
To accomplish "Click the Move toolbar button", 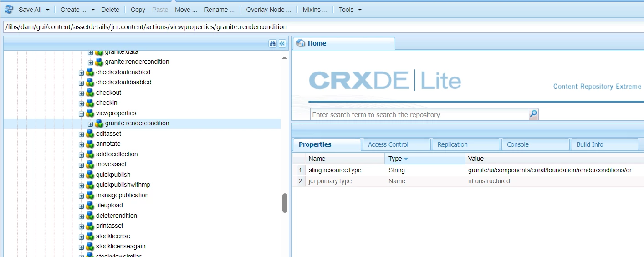I will pyautogui.click(x=186, y=10).
